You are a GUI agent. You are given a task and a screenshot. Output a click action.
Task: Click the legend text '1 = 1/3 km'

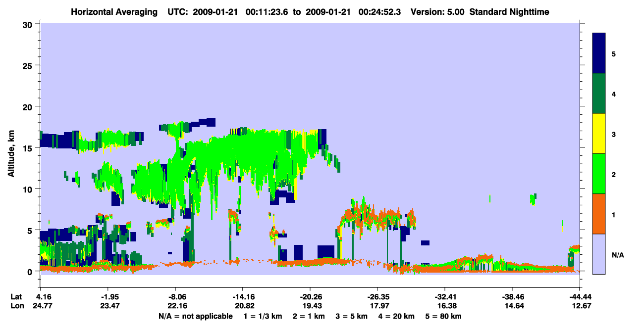[x=263, y=316]
